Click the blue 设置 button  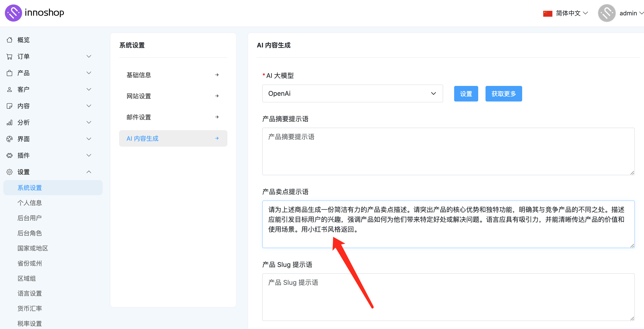point(466,93)
